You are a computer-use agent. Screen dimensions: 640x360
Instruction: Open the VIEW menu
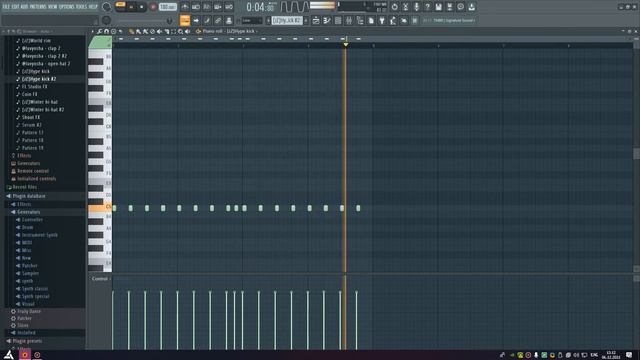pos(53,7)
